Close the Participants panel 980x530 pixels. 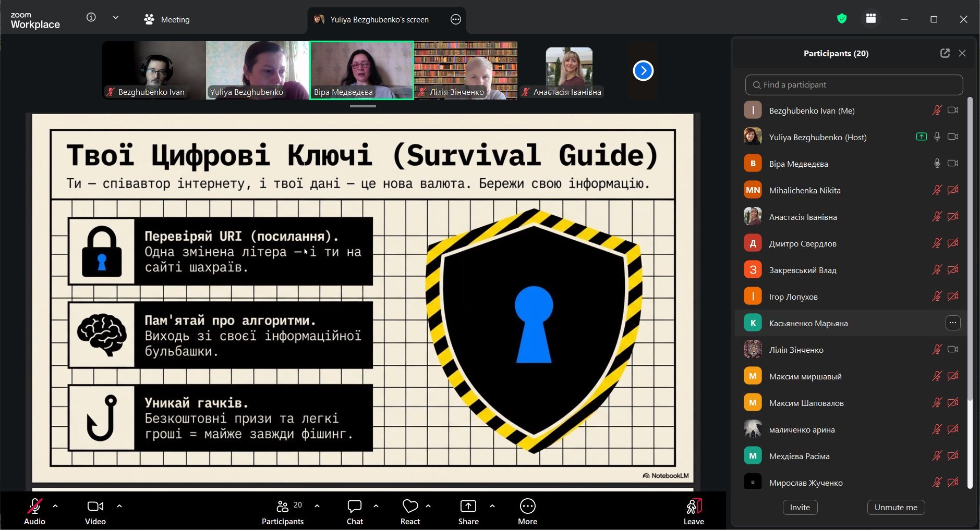point(962,53)
